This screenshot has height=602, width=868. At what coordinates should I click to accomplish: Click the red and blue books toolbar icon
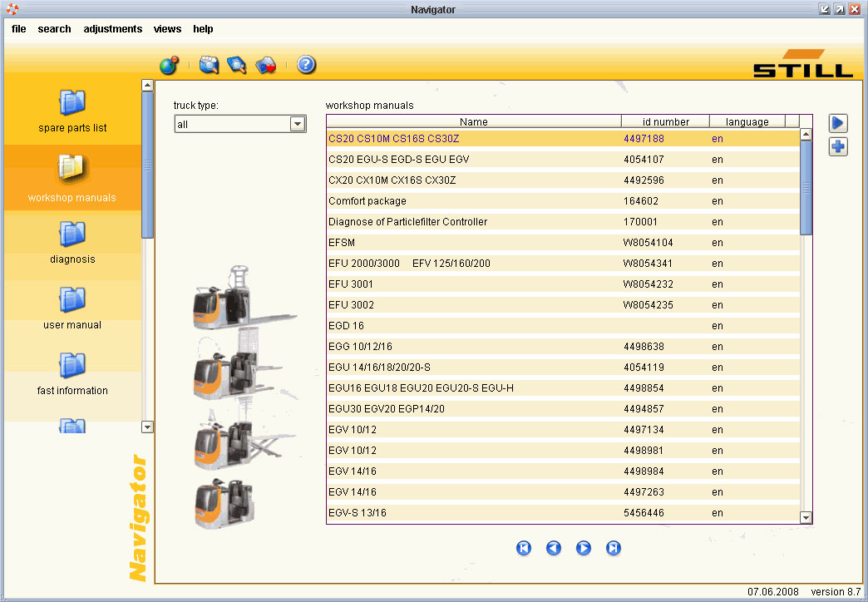point(266,66)
